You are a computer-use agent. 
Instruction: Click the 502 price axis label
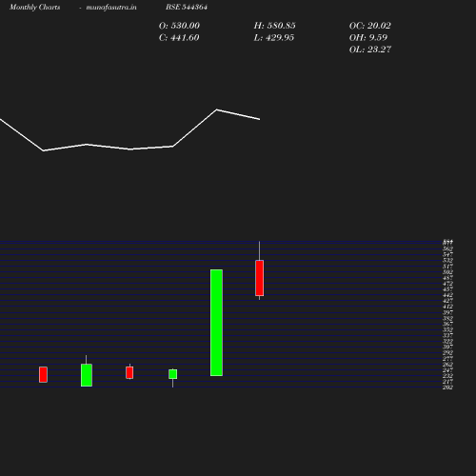pyautogui.click(x=447, y=272)
